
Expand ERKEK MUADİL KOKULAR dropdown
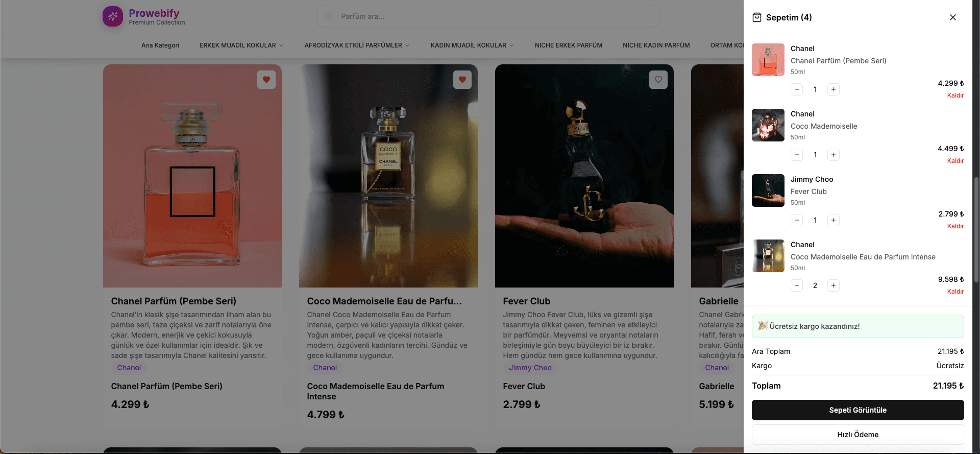pos(241,45)
